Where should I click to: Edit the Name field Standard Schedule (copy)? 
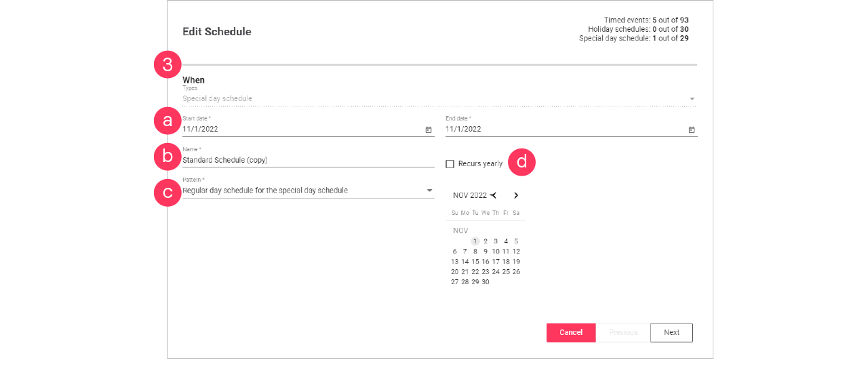point(309,161)
